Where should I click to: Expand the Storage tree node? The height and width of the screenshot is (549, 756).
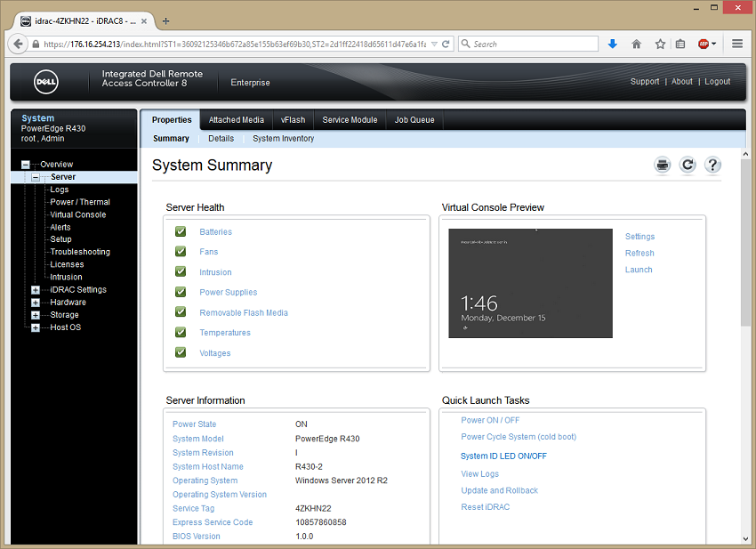pyautogui.click(x=36, y=315)
